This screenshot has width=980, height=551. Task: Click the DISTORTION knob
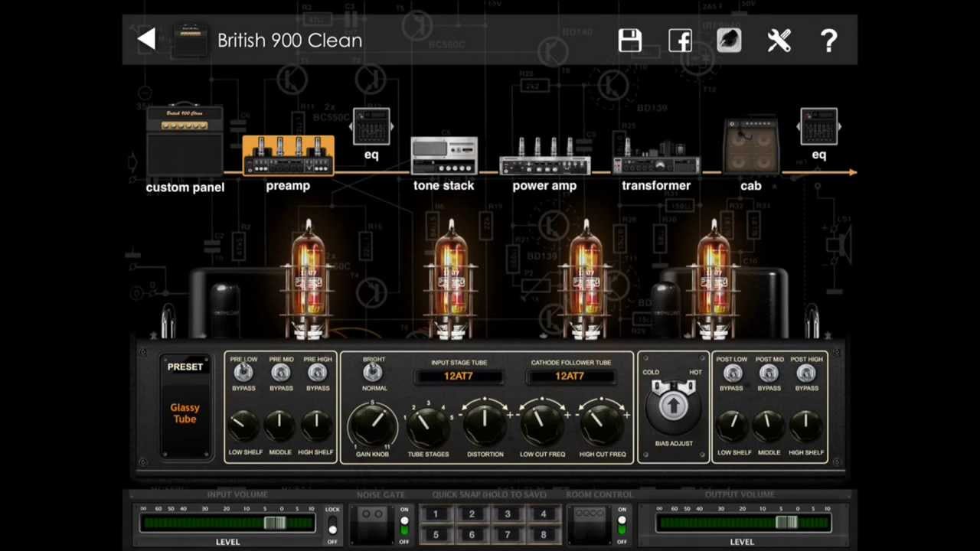coord(485,425)
